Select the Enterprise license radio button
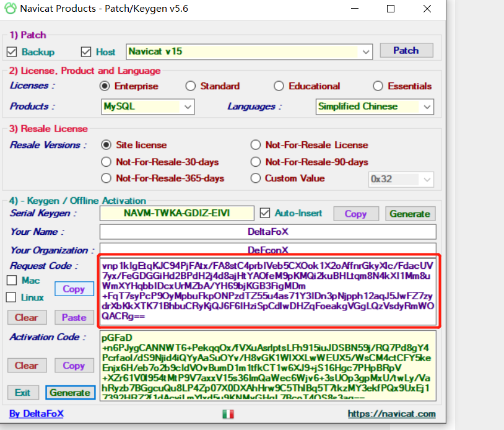 point(105,86)
